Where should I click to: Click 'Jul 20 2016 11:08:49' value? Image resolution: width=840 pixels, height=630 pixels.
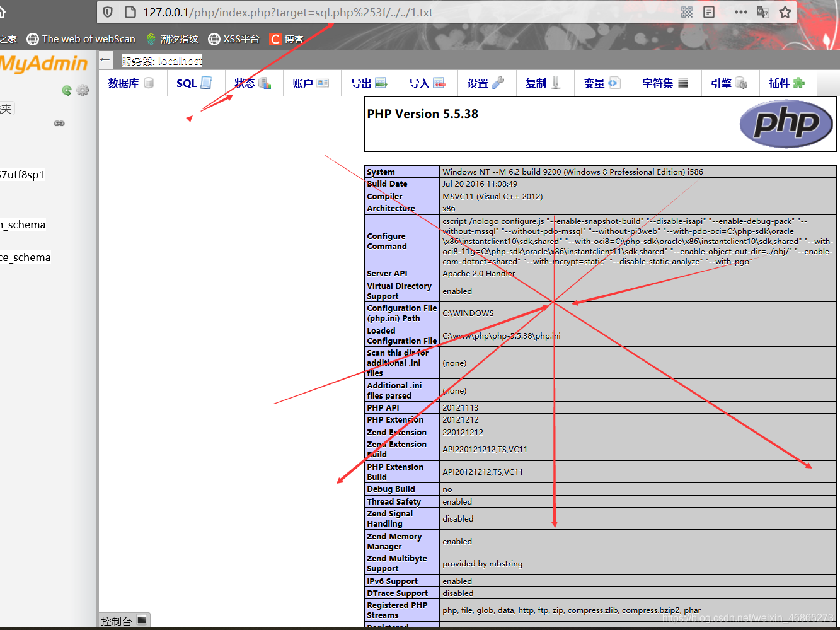pos(480,184)
